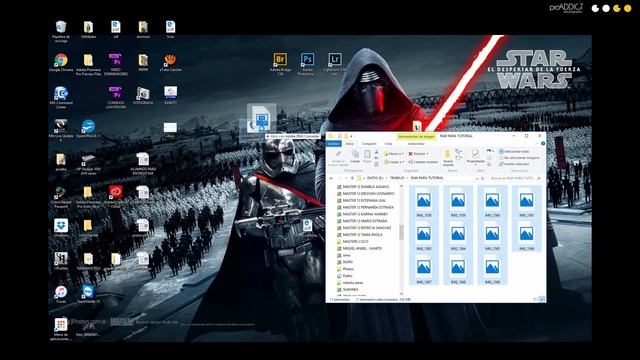640x360 pixels.
Task: Select the first image thumbnail top-left
Action: [x=424, y=202]
